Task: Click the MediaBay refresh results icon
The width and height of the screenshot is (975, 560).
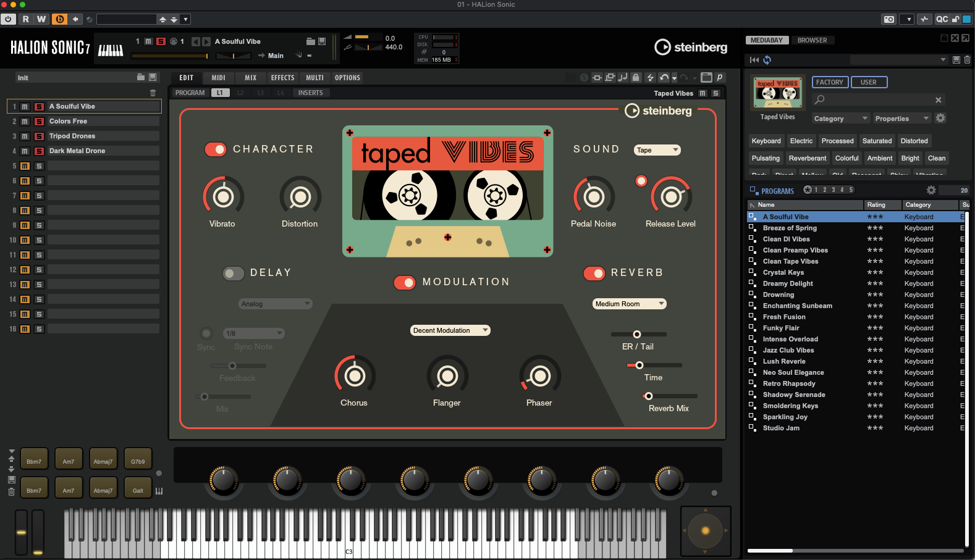Action: click(767, 60)
